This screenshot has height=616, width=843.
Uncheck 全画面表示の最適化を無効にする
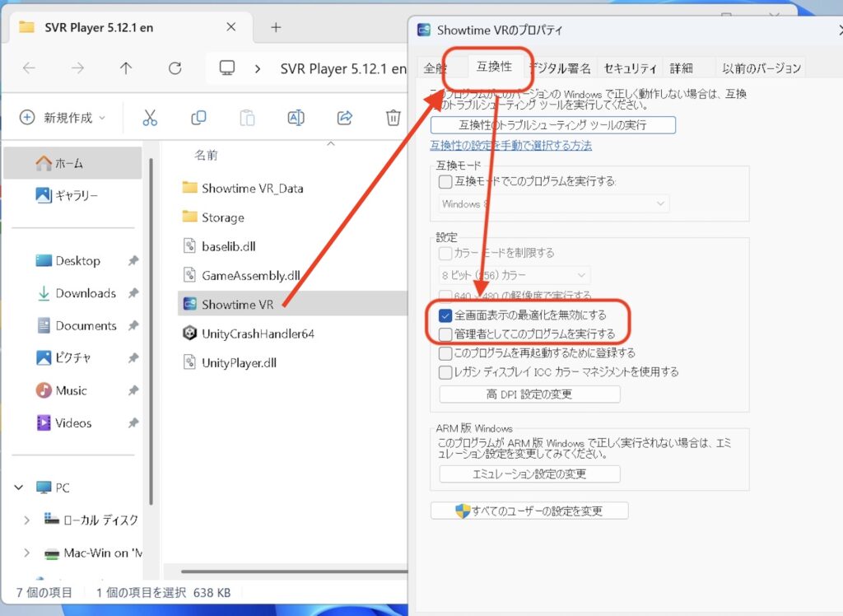(x=445, y=315)
